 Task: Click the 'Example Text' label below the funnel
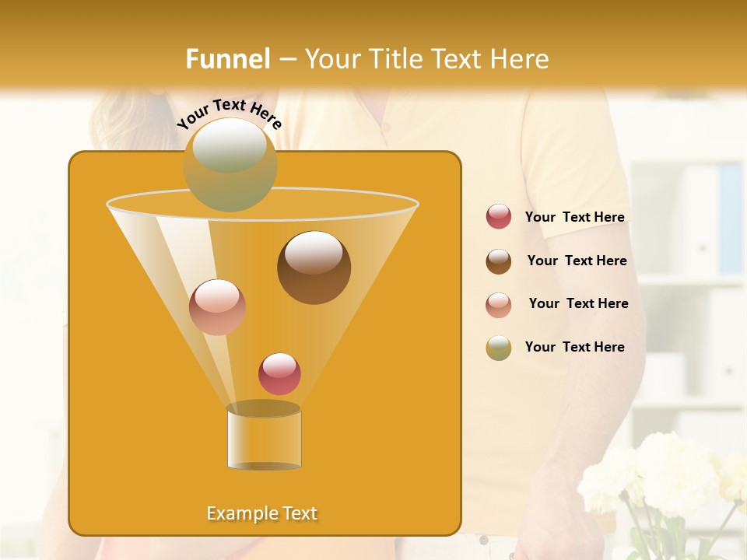pyautogui.click(x=262, y=513)
